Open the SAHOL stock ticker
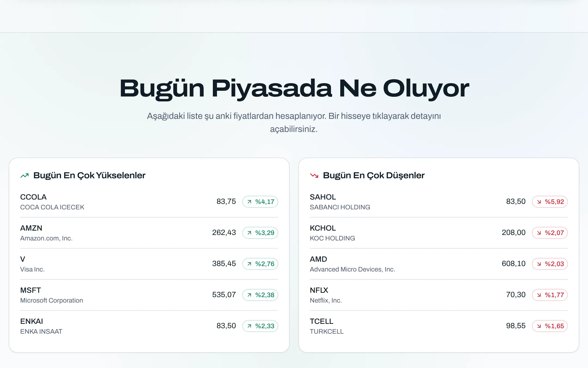This screenshot has width=588, height=368. coord(323,197)
